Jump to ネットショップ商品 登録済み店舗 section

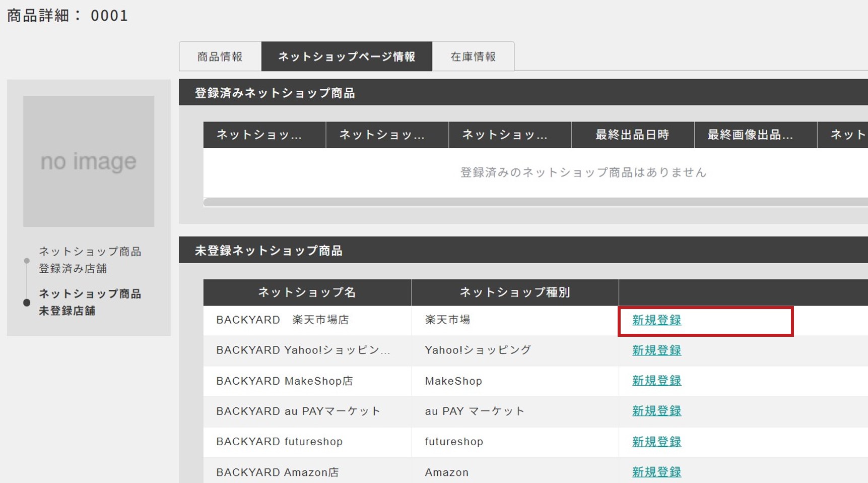[x=90, y=260]
